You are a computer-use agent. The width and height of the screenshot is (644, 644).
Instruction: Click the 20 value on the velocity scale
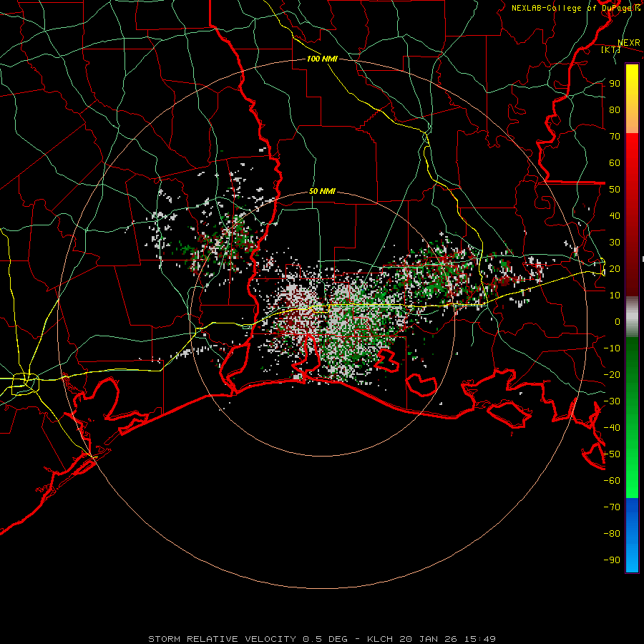[615, 268]
